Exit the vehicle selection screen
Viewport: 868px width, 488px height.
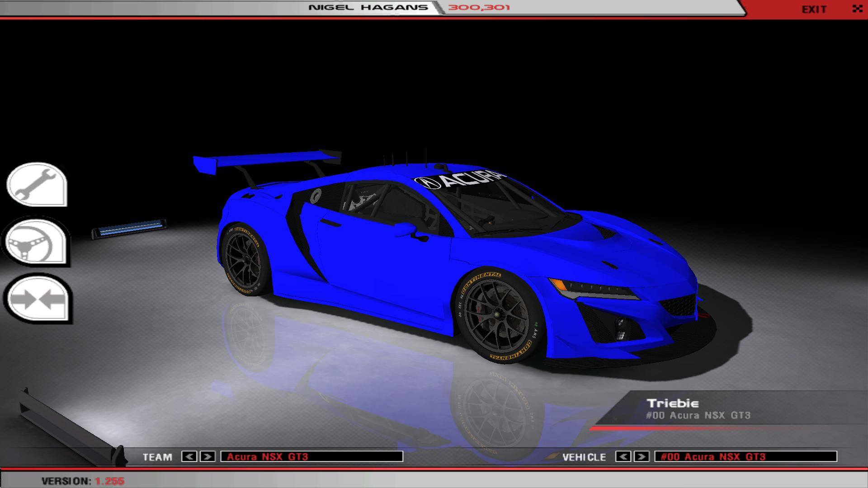(814, 9)
